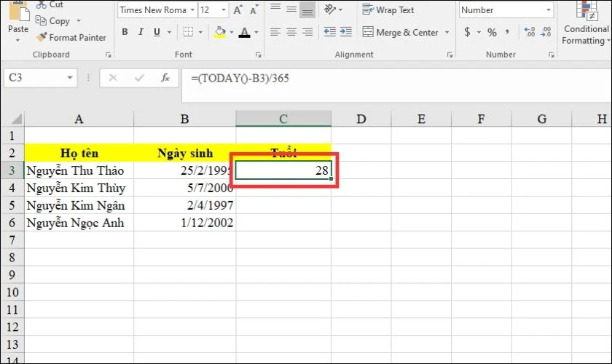Open font color palette arrow

[x=256, y=32]
